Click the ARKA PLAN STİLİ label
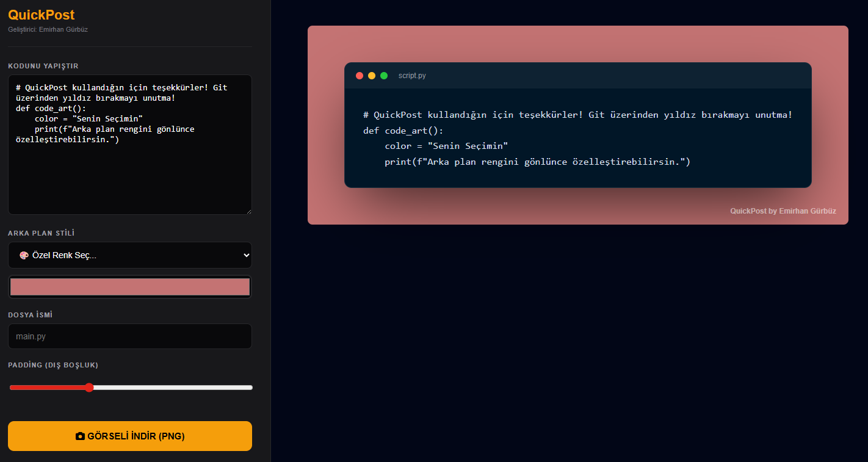The height and width of the screenshot is (462, 868). click(42, 233)
